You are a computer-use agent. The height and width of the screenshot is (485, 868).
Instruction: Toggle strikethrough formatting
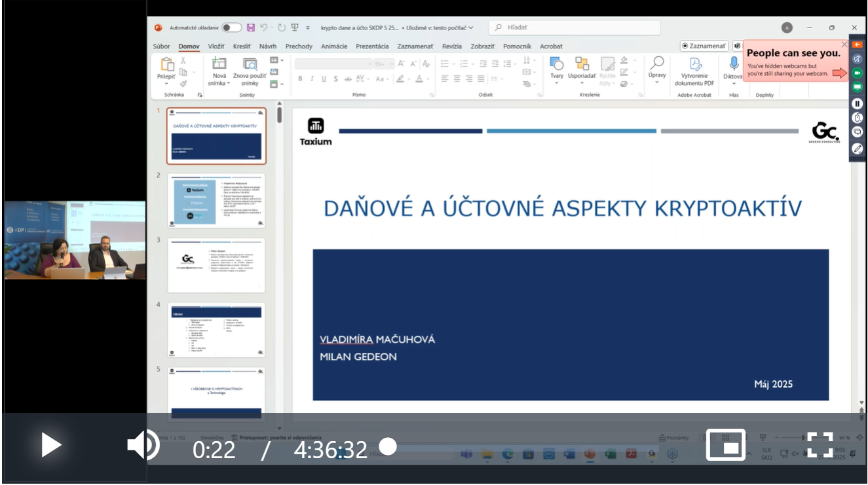[348, 79]
